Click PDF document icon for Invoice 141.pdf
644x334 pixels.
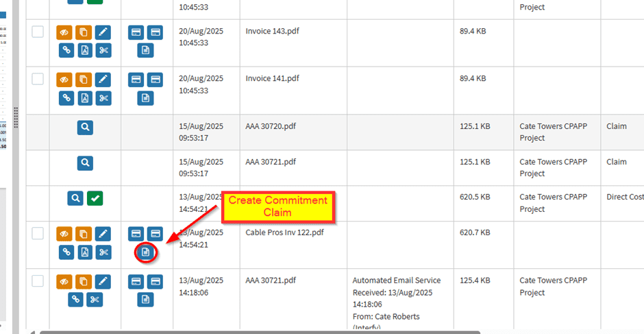coord(84,97)
